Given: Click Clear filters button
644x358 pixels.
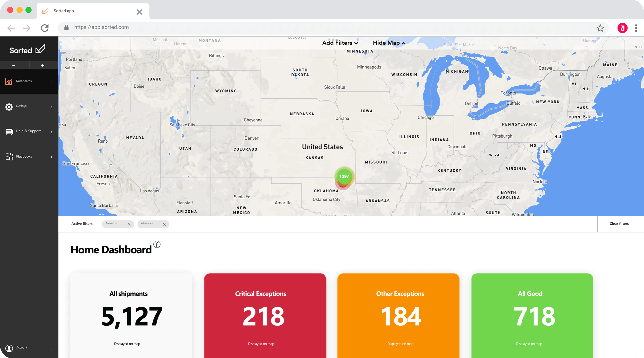Looking at the screenshot, I should coord(618,223).
